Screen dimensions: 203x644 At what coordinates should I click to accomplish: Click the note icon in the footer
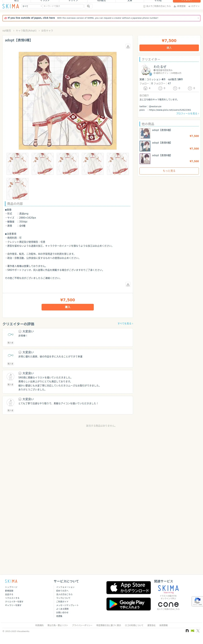click(187, 631)
